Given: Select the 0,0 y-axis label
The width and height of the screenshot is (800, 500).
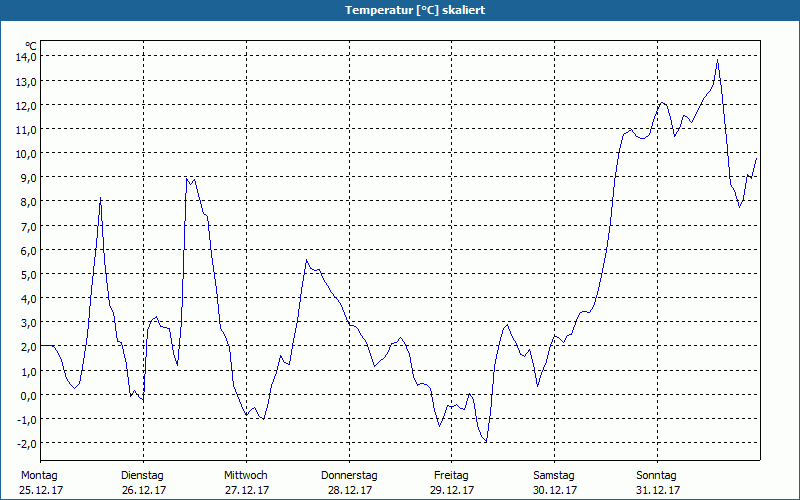Looking at the screenshot, I should coord(28,395).
